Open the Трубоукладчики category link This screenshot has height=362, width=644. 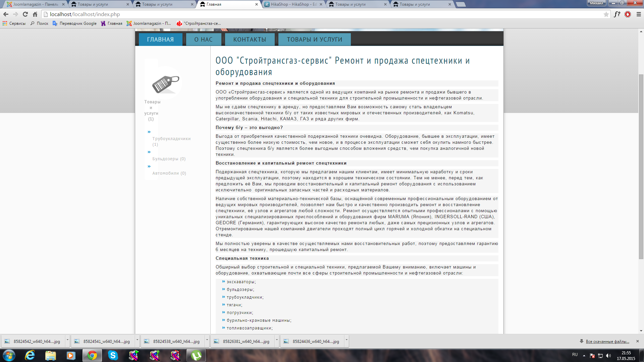(x=171, y=139)
